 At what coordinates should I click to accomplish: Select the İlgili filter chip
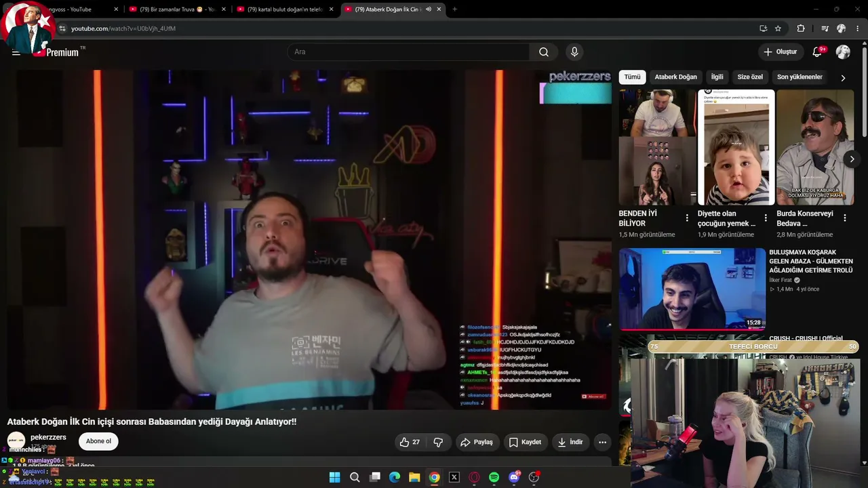(717, 77)
